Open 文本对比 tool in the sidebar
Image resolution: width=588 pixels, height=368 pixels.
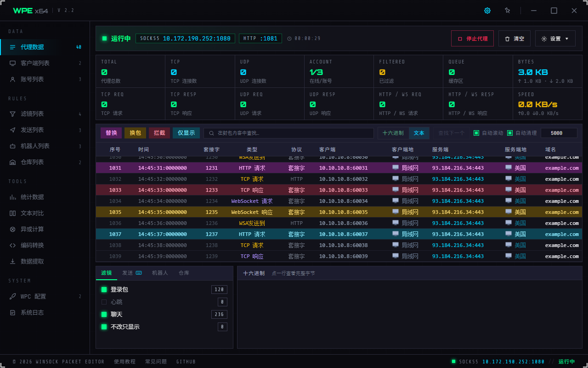(x=45, y=213)
